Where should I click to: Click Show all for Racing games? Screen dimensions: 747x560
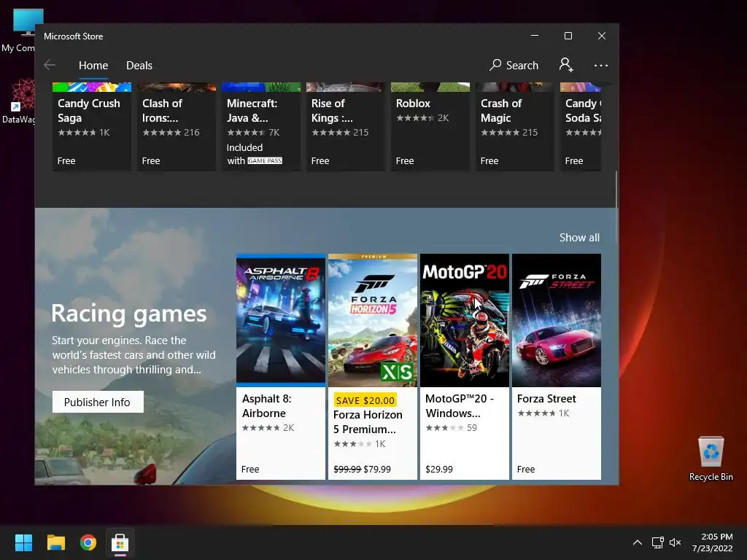pos(579,238)
